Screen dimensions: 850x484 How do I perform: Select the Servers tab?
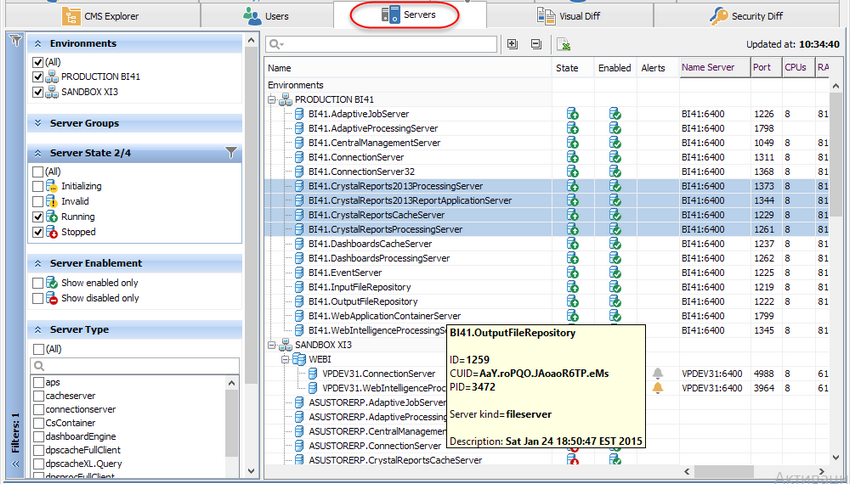(408, 15)
